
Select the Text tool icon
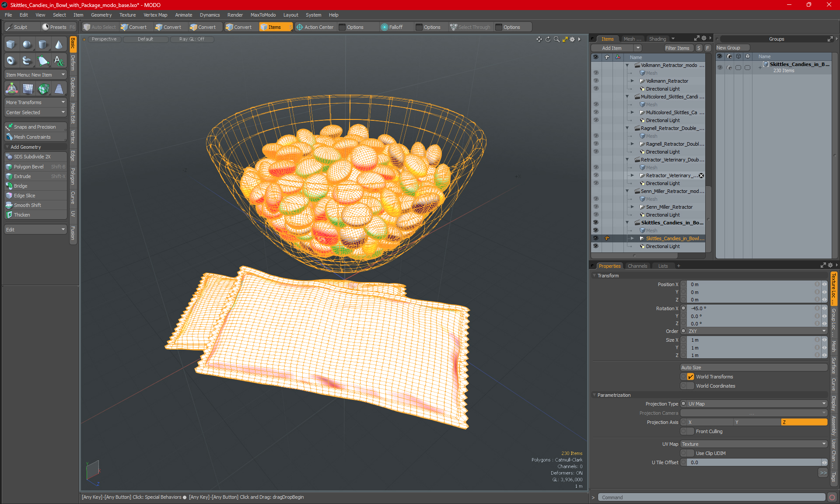pyautogui.click(x=59, y=61)
